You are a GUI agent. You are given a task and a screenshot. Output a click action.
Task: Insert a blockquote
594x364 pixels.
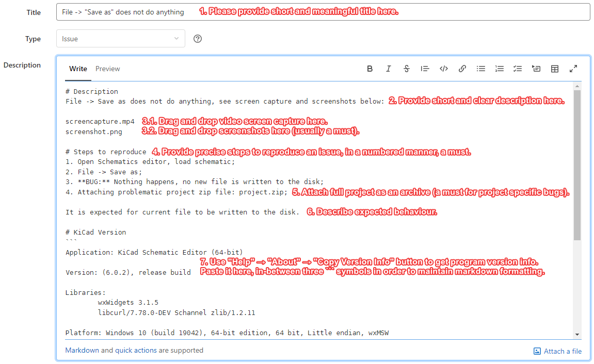click(x=425, y=69)
